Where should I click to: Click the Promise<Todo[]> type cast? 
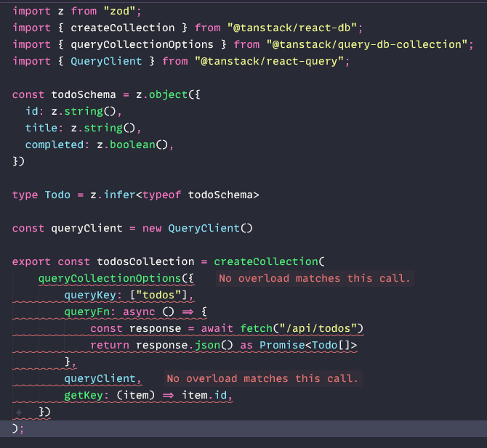click(308, 346)
